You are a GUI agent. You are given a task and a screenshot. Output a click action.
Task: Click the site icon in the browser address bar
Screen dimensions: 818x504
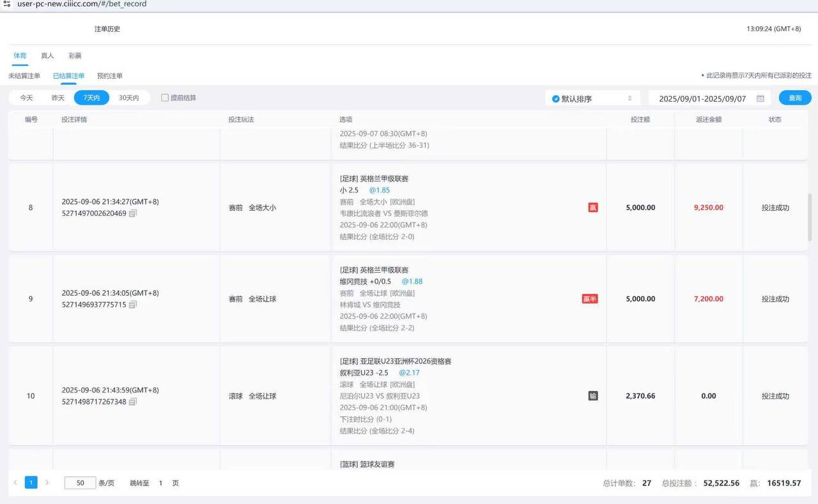6,4
